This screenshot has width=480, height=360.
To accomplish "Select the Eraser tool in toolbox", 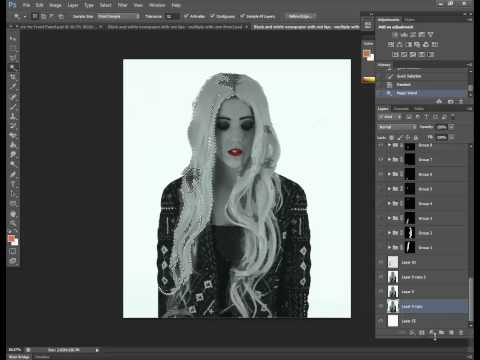I will [13, 136].
